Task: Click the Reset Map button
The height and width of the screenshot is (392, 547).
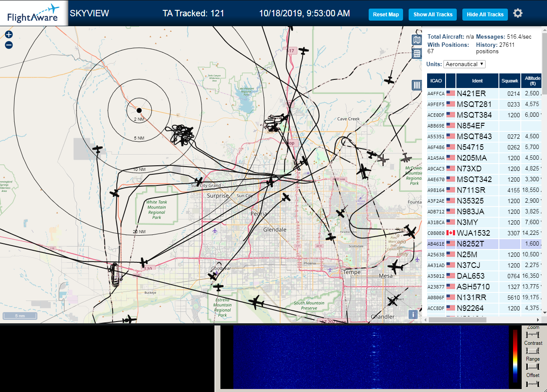Action: 386,14
